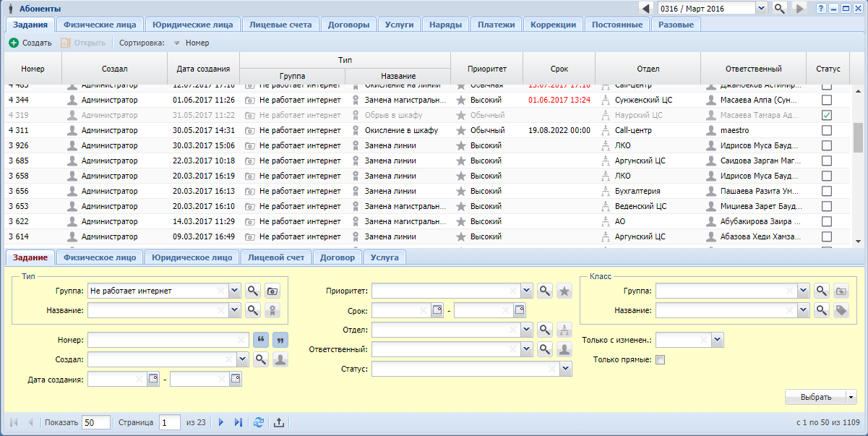
Task: Expand the period 0316 / Март 2016 dropdown
Action: [x=761, y=8]
